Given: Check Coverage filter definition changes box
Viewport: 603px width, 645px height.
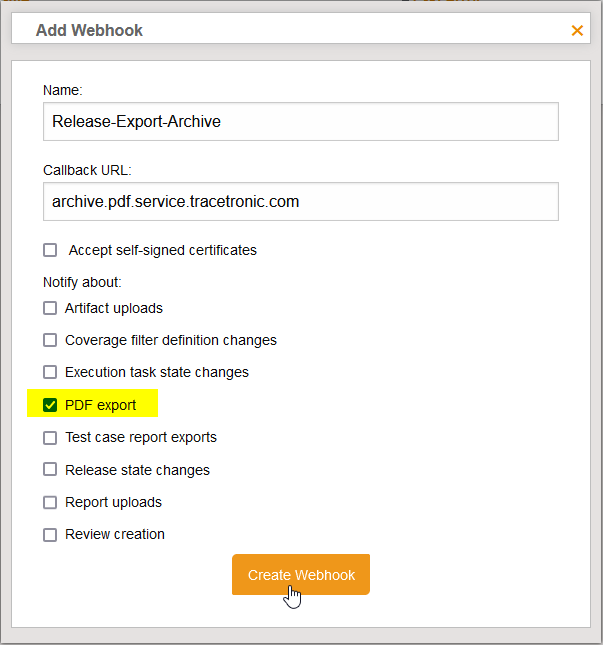Looking at the screenshot, I should coord(50,340).
